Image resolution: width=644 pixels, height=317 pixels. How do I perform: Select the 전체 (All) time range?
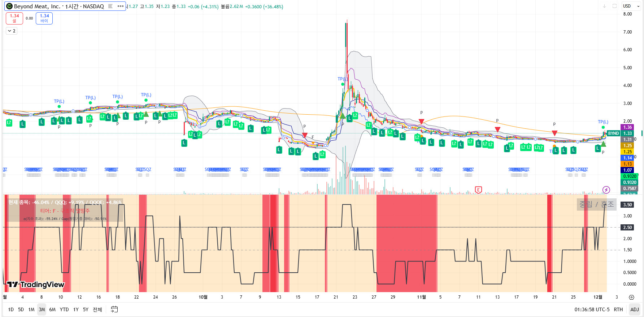[97, 309]
